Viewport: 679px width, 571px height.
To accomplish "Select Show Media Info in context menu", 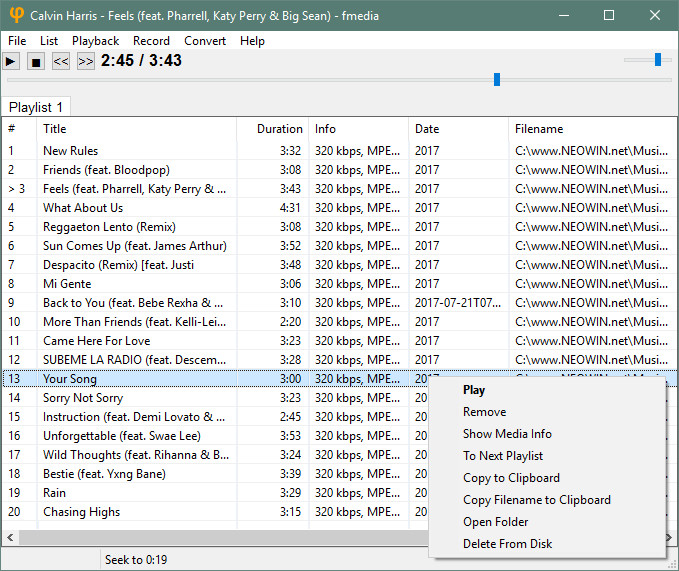I will point(507,434).
